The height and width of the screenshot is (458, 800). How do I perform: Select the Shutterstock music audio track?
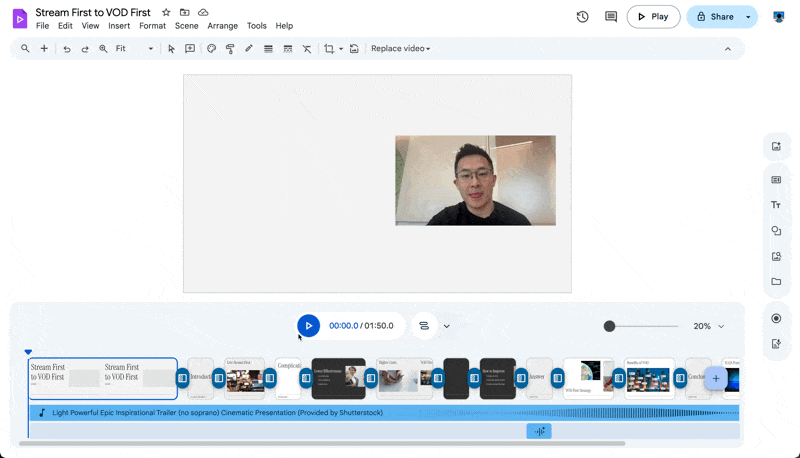pyautogui.click(x=384, y=413)
